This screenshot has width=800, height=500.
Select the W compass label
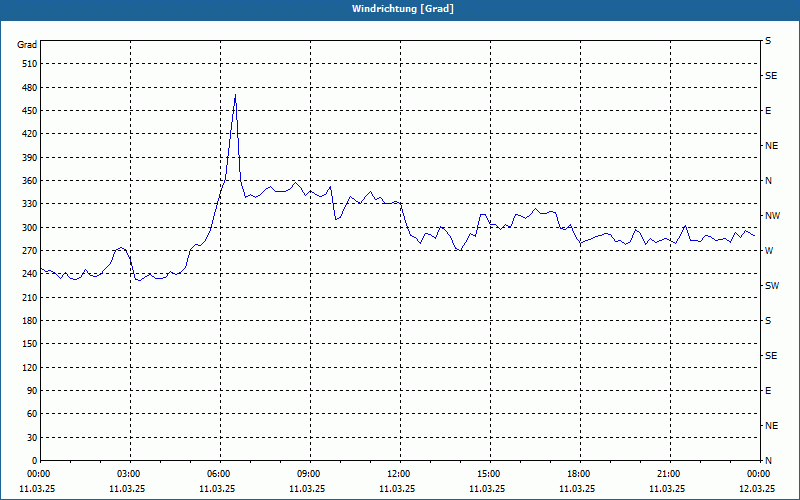pyautogui.click(x=769, y=251)
